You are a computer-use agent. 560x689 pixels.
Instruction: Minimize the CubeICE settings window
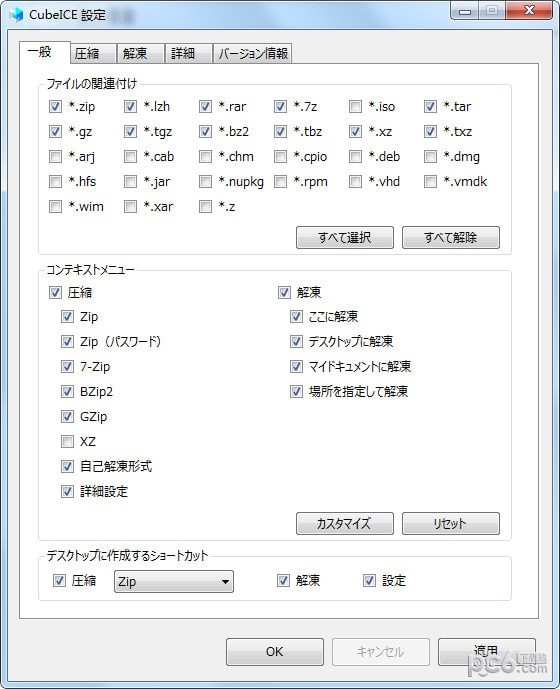(x=465, y=11)
